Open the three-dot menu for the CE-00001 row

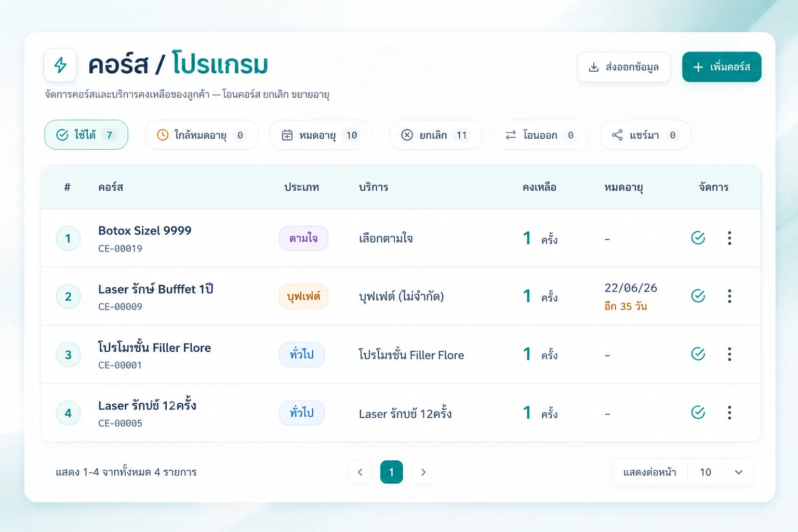pos(729,354)
